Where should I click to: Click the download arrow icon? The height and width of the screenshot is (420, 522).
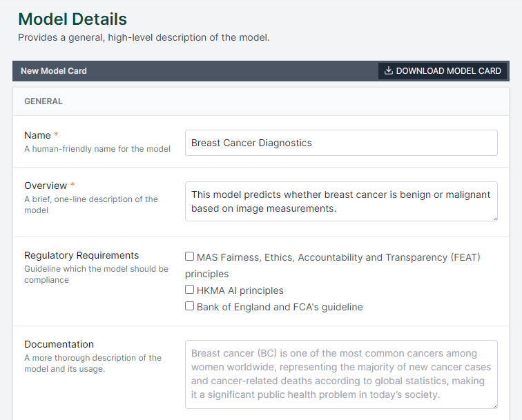click(389, 70)
